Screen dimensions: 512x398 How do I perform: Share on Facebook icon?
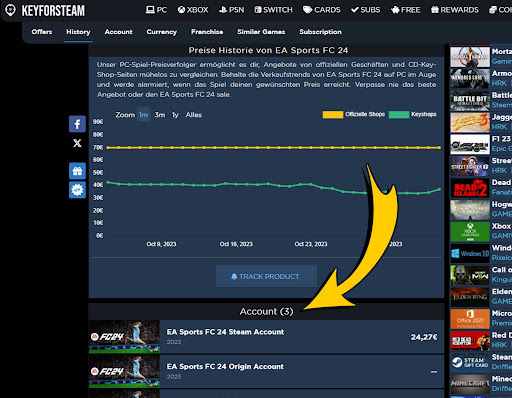tap(77, 124)
